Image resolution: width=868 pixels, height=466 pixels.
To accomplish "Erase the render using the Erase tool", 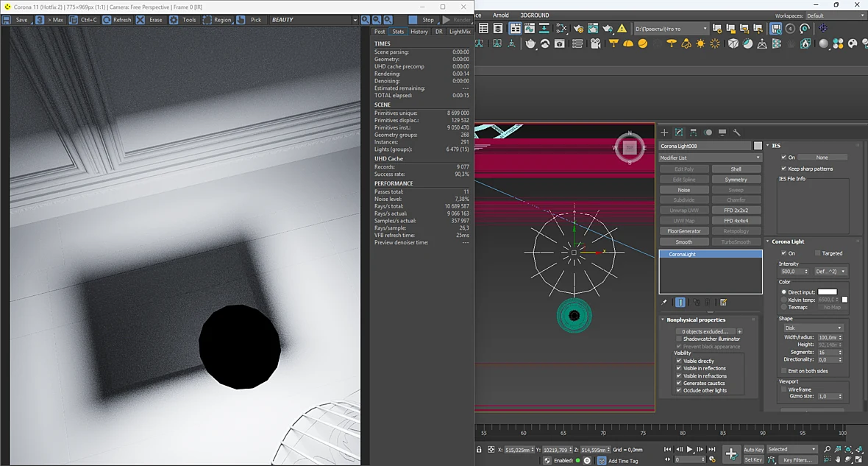I will 150,19.
